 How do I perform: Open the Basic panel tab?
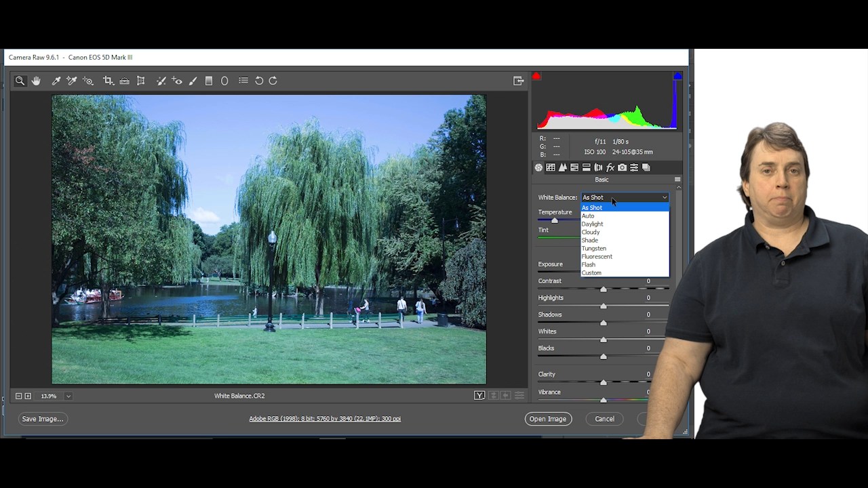point(538,167)
